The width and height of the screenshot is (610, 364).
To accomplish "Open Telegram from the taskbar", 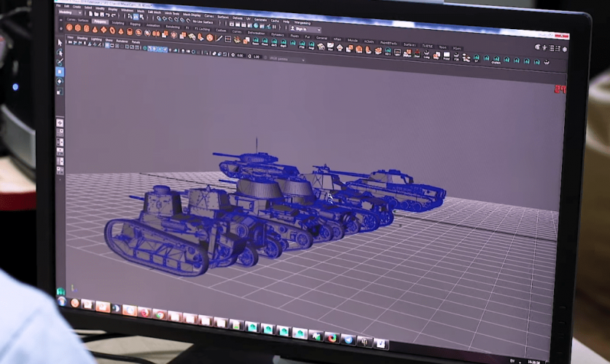I will click(x=349, y=340).
